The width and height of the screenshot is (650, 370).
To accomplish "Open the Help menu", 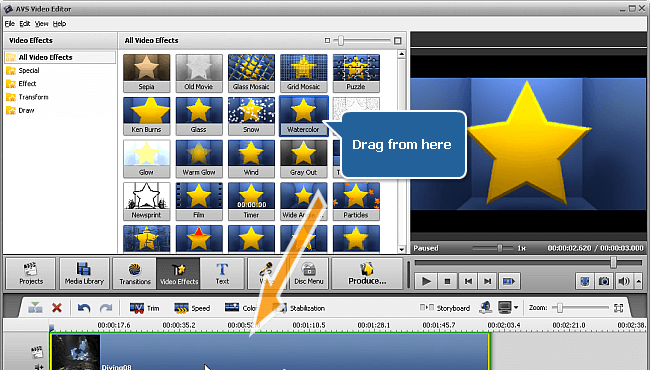I will [x=59, y=24].
